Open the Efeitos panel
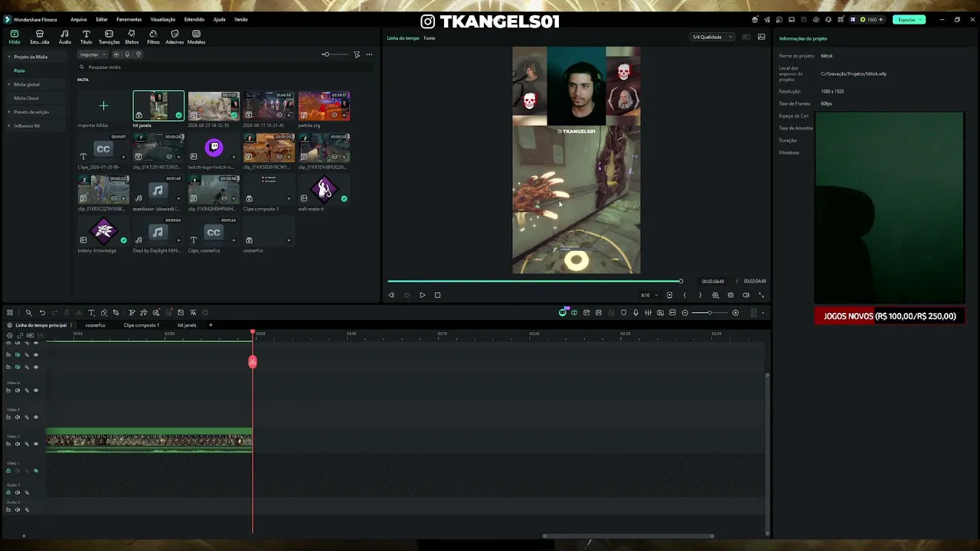The width and height of the screenshot is (980, 551). 132,37
